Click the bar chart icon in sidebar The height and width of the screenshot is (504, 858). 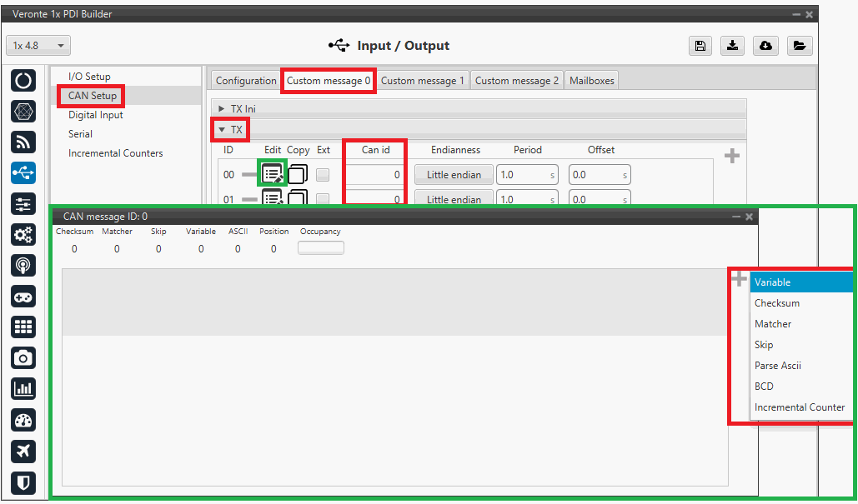tap(23, 389)
